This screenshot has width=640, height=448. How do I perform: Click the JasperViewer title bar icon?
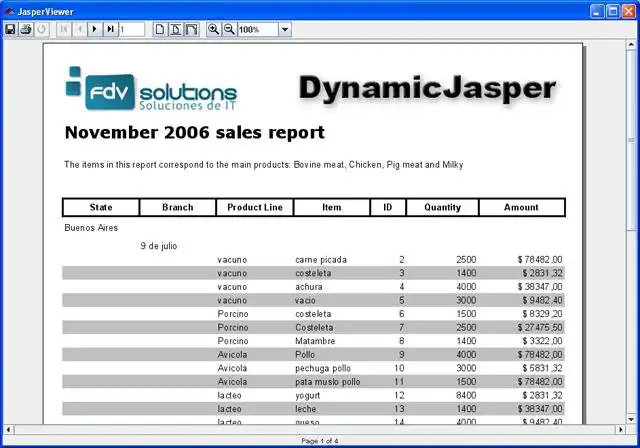[9, 11]
